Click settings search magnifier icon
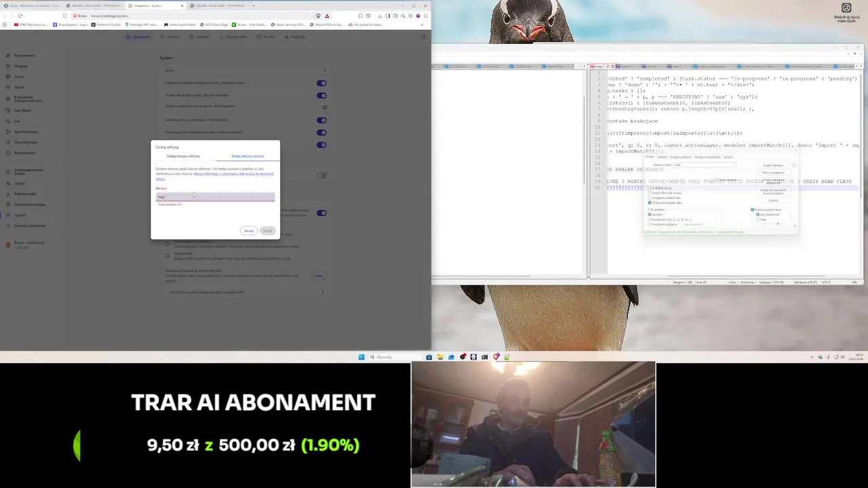Viewport: 868px width, 488px height. 424,37
